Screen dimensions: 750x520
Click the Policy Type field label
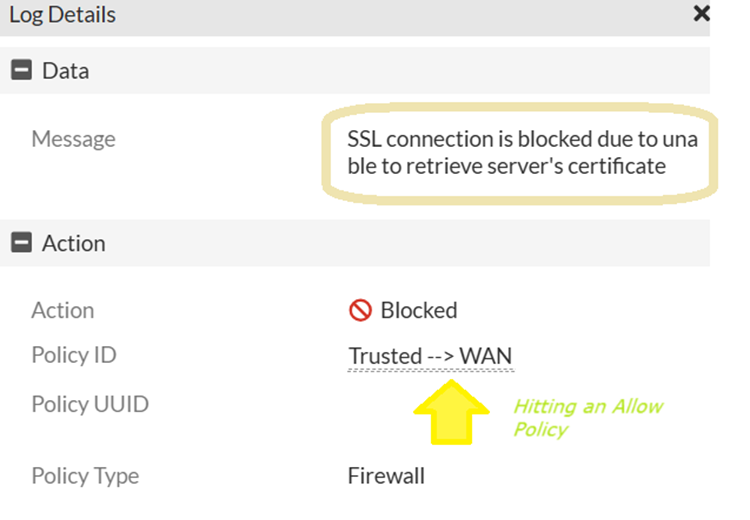pos(85,476)
